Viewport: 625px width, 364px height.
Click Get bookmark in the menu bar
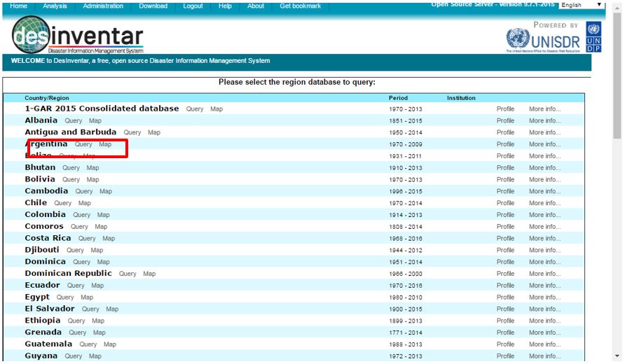300,6
